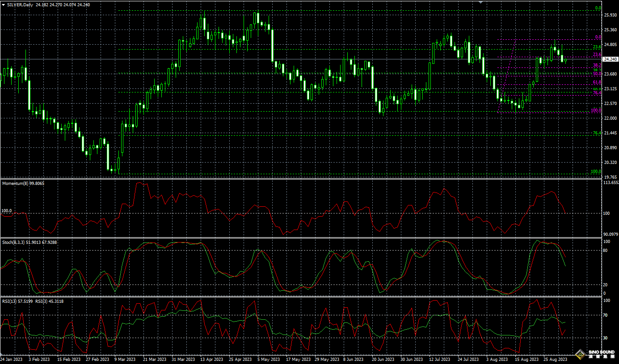The image size is (619, 364).
Task: Click the green 0.0 Fibonacci label at top
Action: click(x=598, y=8)
